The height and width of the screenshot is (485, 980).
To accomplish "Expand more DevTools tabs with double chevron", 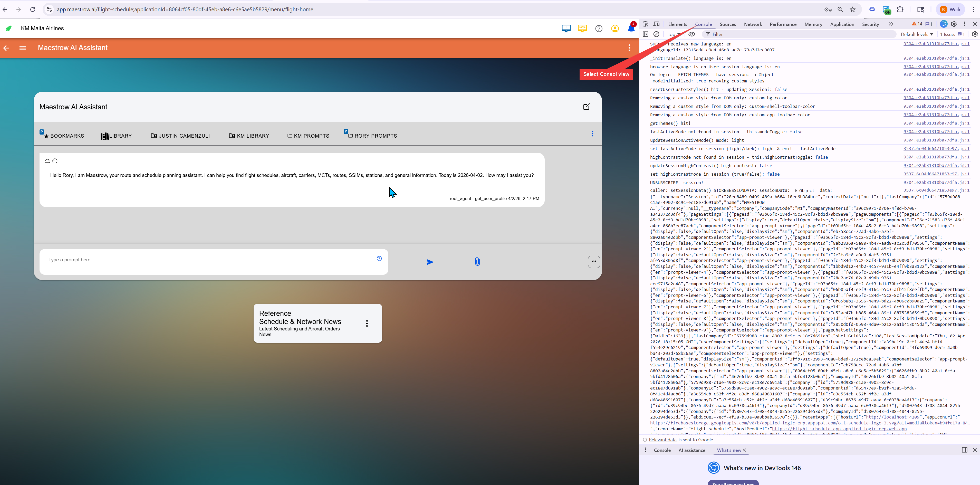I will click(891, 24).
